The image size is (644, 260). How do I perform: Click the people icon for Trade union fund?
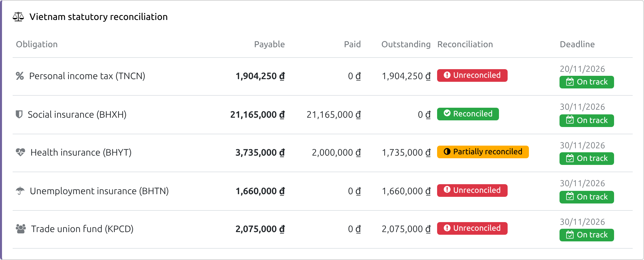click(x=21, y=229)
